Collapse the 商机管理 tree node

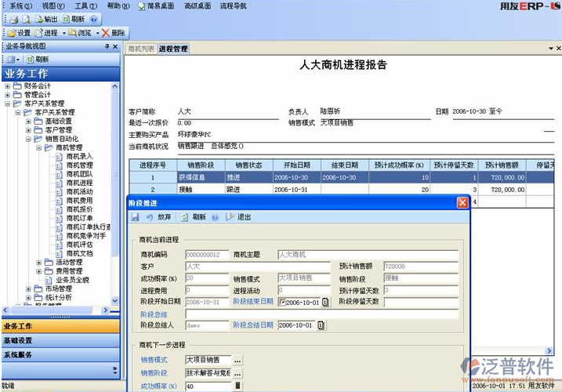tap(38, 147)
